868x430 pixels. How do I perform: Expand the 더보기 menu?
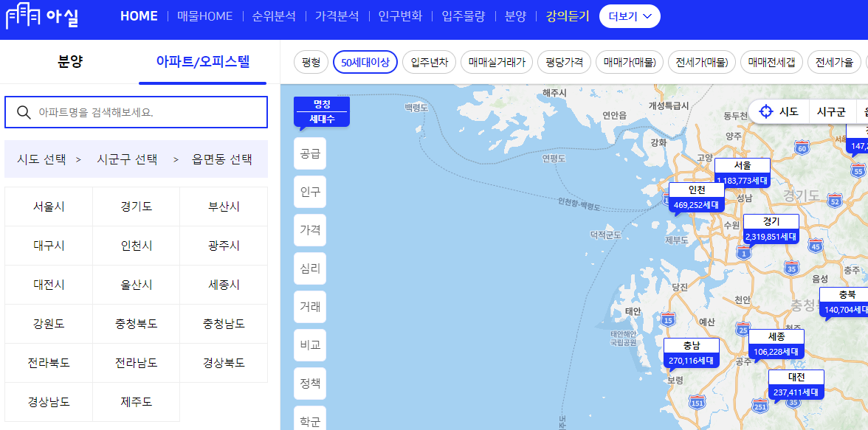tap(629, 15)
